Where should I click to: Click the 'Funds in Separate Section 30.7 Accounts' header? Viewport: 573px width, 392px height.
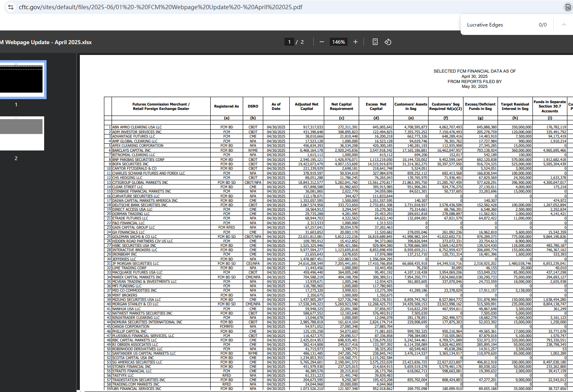point(550,106)
